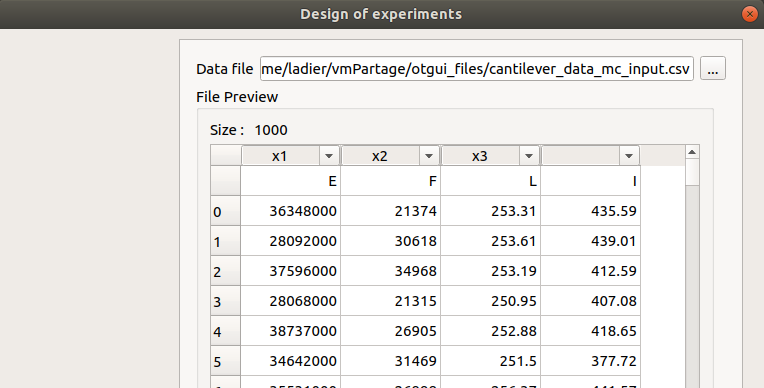764x388 pixels.
Task: Open file browser with the ... button
Action: pyautogui.click(x=713, y=69)
